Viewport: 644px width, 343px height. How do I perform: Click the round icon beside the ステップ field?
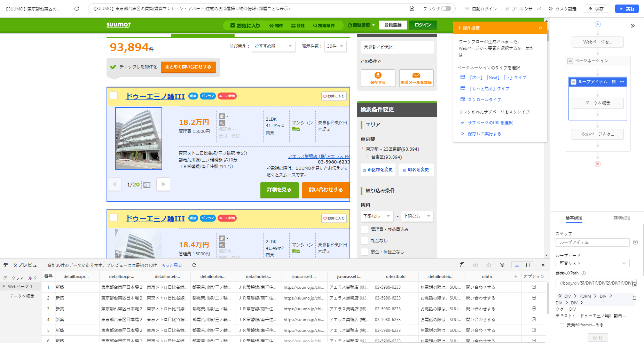click(635, 242)
